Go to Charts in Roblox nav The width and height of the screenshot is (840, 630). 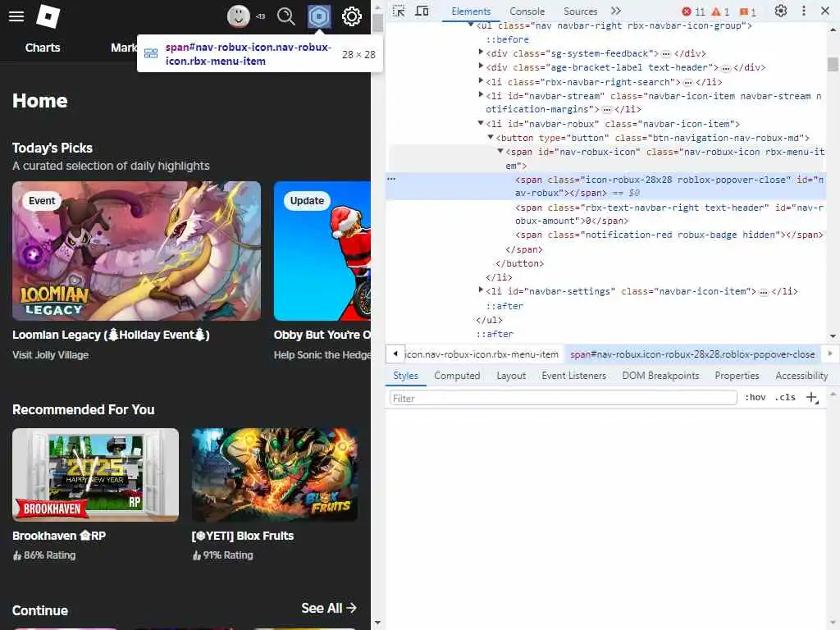point(43,48)
